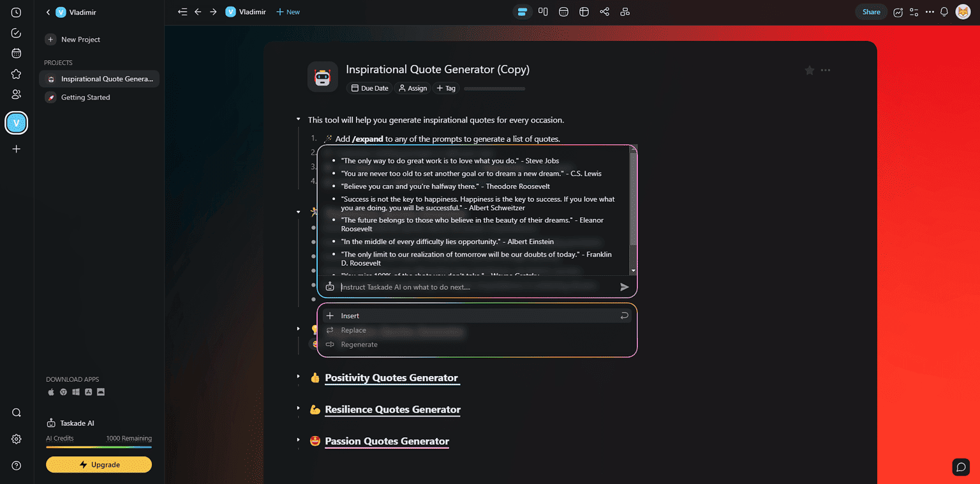The width and height of the screenshot is (980, 484).
Task: Toggle the outline sidebar collapse icon
Action: tap(182, 11)
